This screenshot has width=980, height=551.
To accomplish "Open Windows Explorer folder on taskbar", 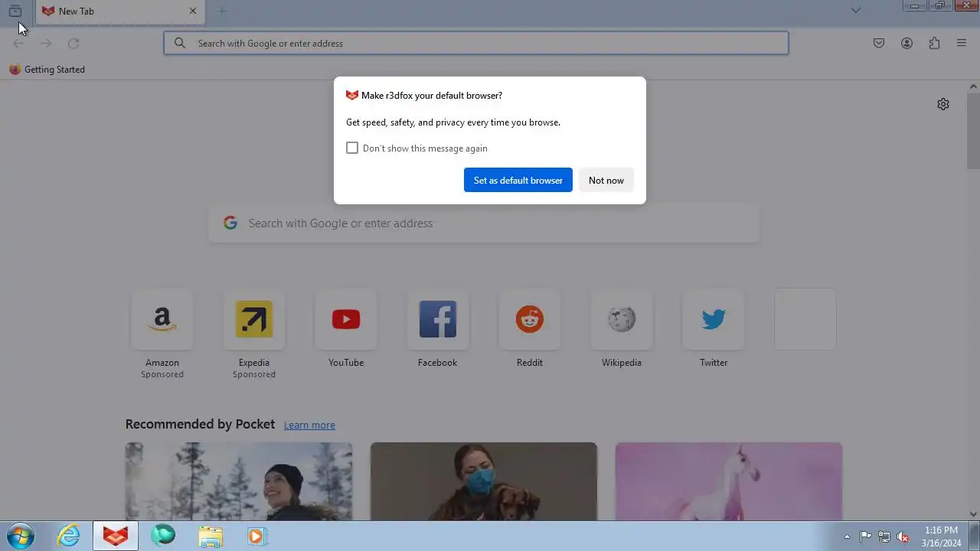I will (x=211, y=536).
